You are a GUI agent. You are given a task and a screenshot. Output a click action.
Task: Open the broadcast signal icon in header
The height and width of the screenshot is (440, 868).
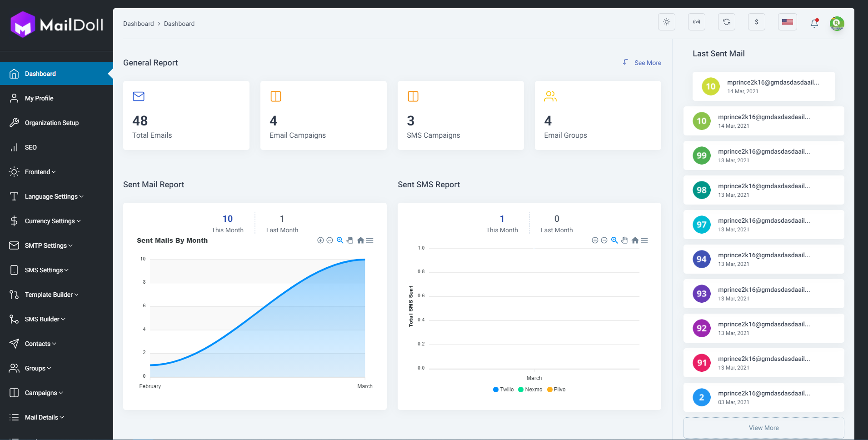(697, 22)
